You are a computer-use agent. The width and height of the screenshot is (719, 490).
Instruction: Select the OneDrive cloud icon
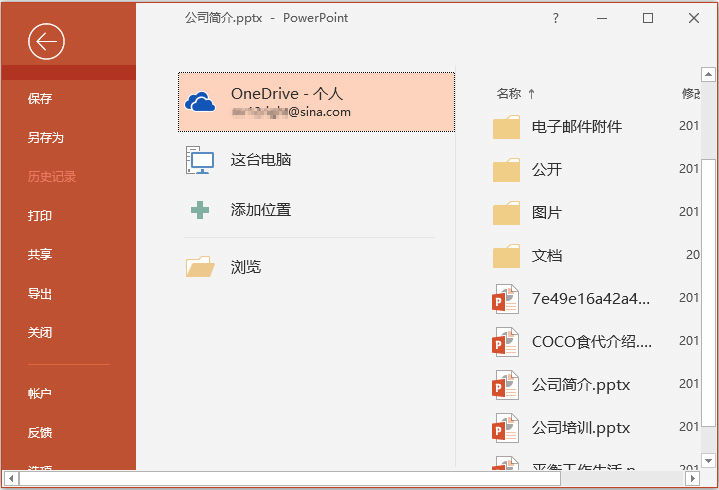(x=200, y=102)
